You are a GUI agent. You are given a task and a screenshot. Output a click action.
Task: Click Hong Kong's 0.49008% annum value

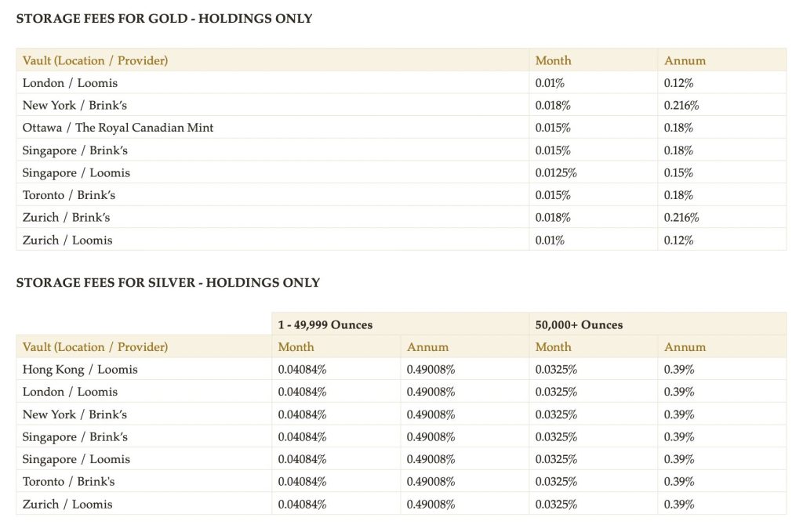click(x=431, y=370)
